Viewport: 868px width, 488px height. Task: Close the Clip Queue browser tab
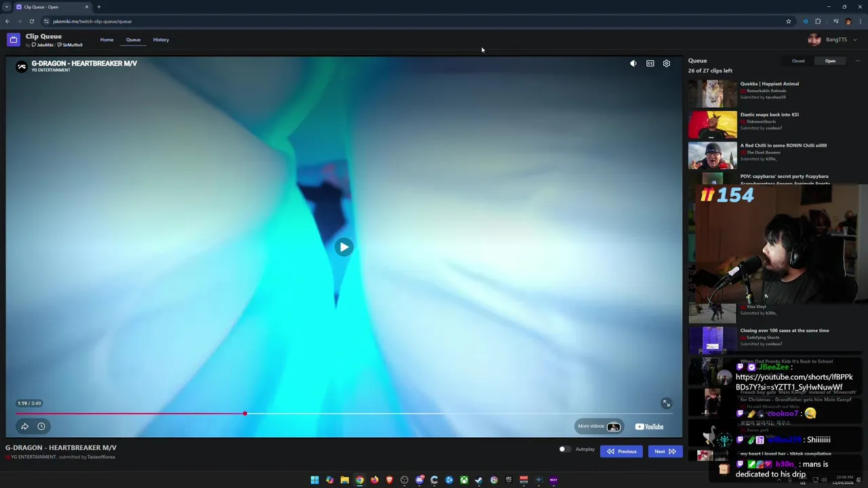[x=86, y=7]
